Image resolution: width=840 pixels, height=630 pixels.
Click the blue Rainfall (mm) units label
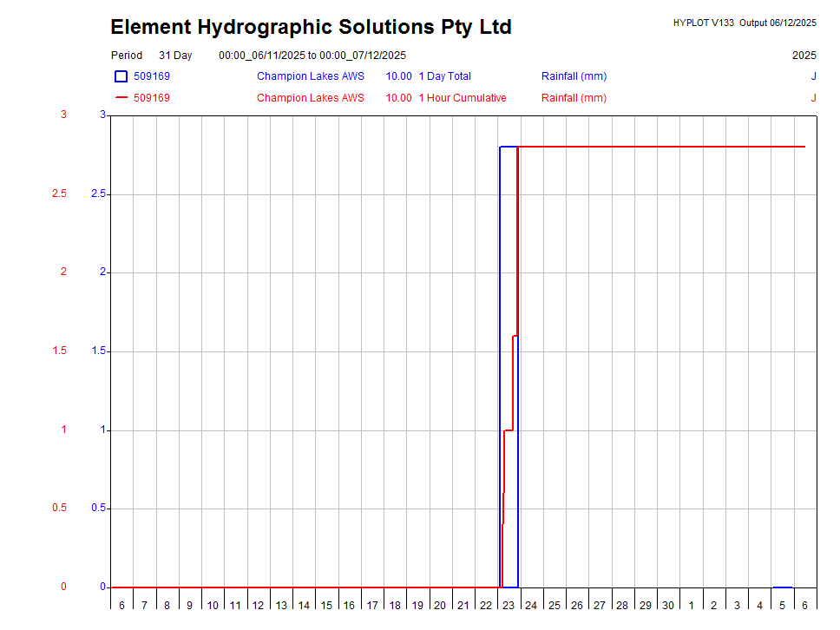tap(574, 76)
